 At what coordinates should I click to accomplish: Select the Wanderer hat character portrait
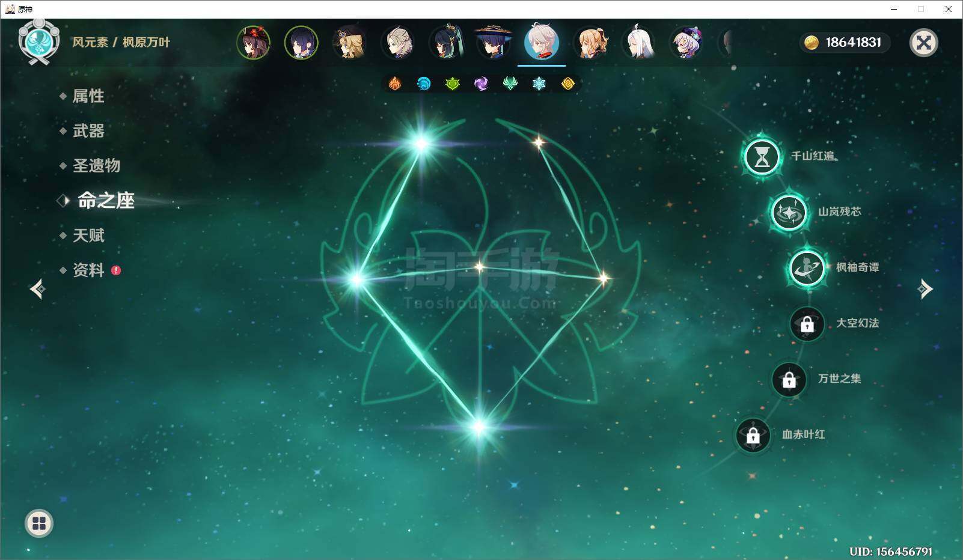click(494, 43)
